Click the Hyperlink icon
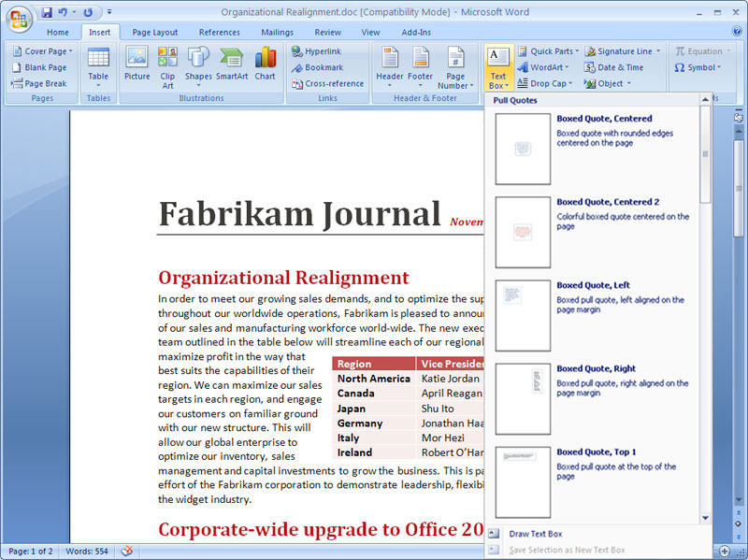This screenshot has height=560, width=748. coord(315,51)
